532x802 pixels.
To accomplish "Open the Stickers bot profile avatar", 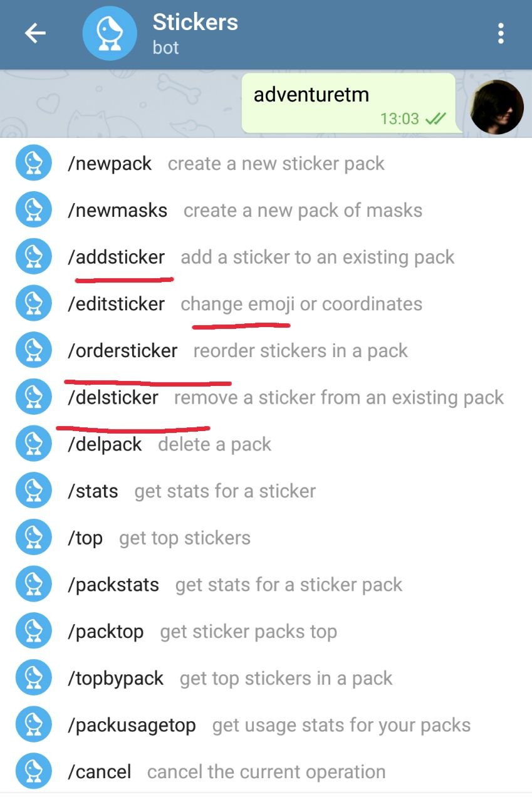I will [x=110, y=34].
